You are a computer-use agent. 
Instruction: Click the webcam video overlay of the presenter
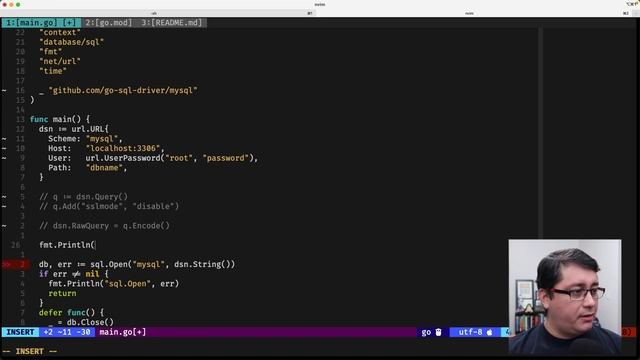click(x=565, y=296)
